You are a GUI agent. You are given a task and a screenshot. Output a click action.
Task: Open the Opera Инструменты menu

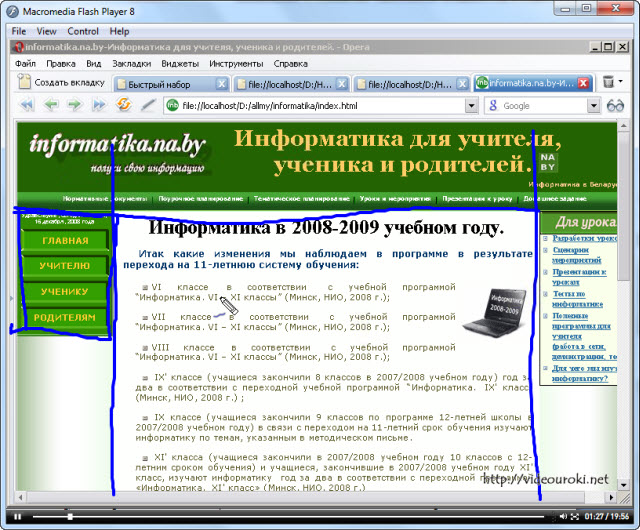pyautogui.click(x=236, y=64)
